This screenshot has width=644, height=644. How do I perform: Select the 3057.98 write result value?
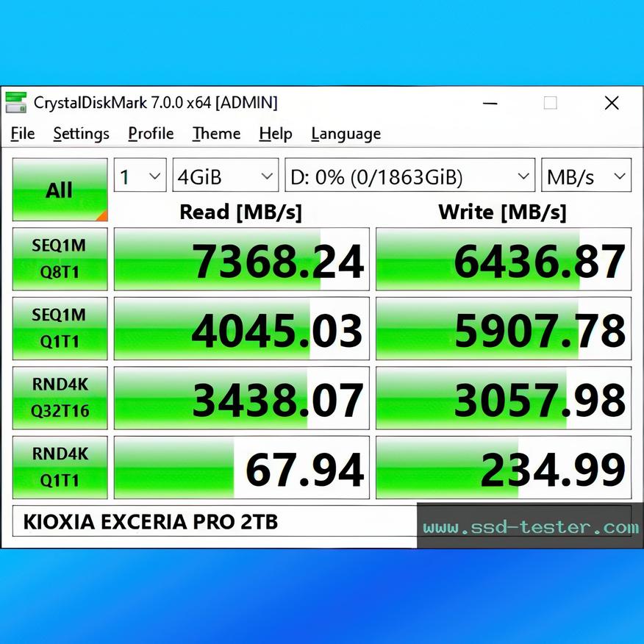[504, 398]
